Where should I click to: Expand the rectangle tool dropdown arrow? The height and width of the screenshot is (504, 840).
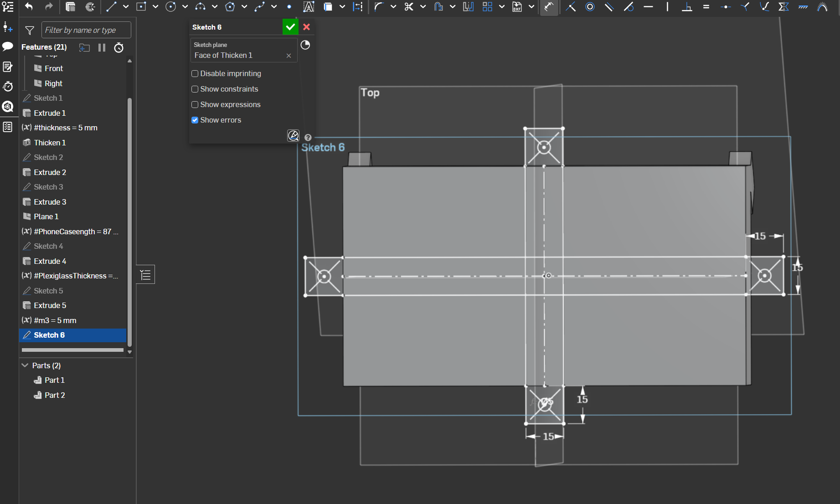click(x=155, y=7)
